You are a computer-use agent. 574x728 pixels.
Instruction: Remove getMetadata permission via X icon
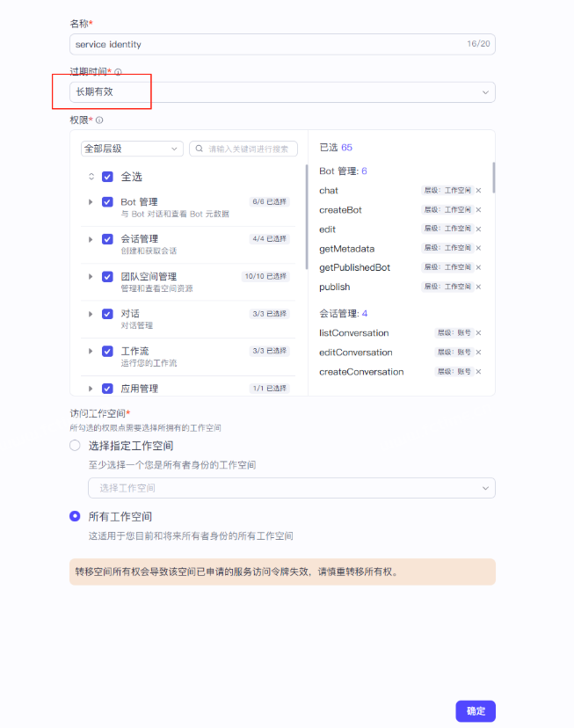point(478,249)
